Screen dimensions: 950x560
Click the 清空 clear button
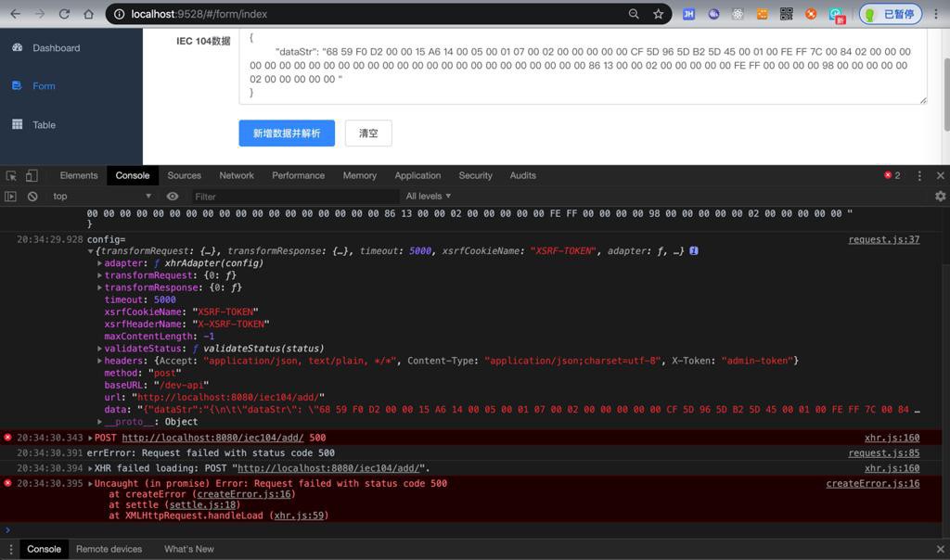click(368, 134)
